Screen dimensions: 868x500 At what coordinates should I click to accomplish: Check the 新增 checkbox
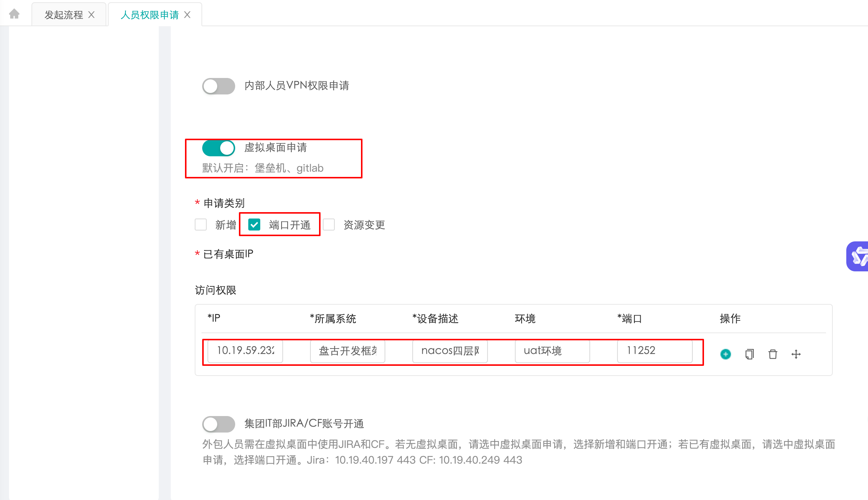(x=201, y=225)
